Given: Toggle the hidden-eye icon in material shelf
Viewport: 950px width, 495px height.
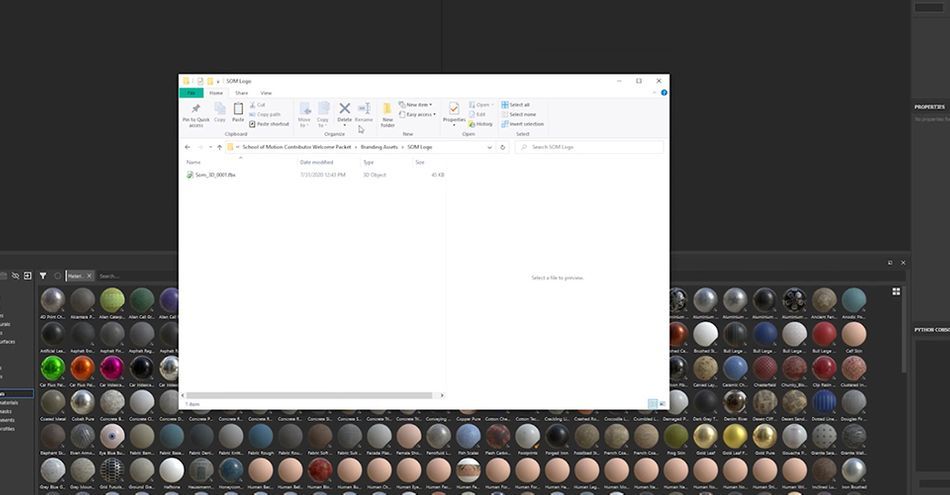Looking at the screenshot, I should tap(15, 276).
